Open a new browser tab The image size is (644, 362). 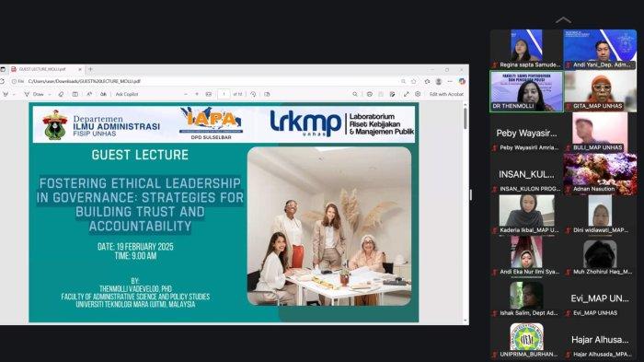click(x=90, y=69)
